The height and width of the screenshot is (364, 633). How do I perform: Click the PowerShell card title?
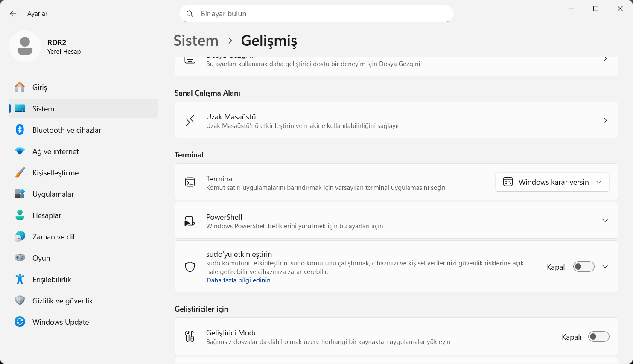224,217
